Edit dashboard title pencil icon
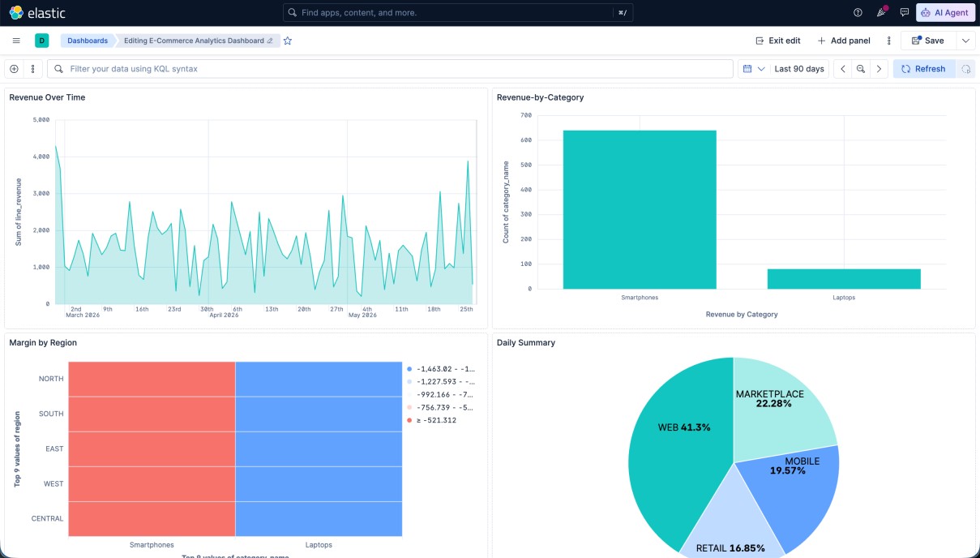This screenshot has width=980, height=558. pyautogui.click(x=271, y=41)
